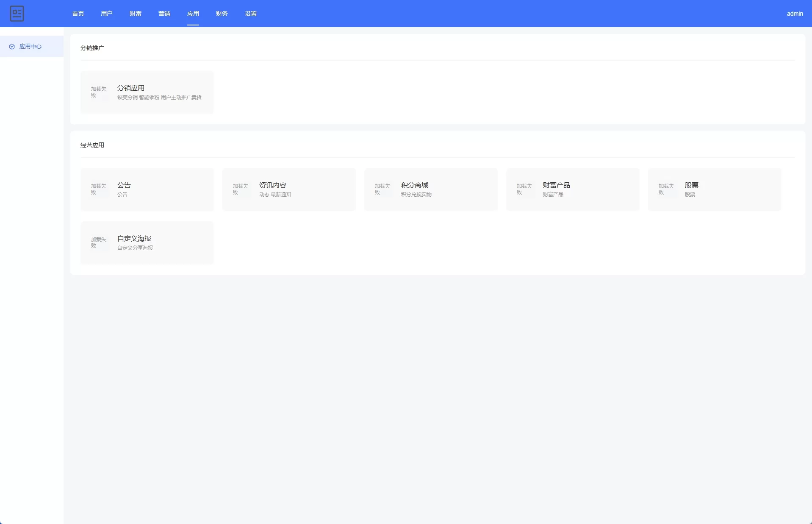The height and width of the screenshot is (524, 812).
Task: Open the 财务 menu tab
Action: (x=222, y=14)
